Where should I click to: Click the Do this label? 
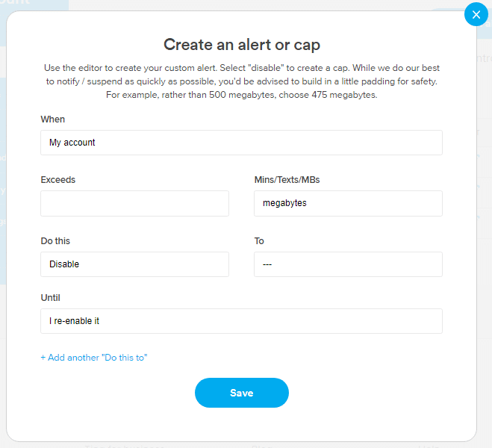point(55,241)
